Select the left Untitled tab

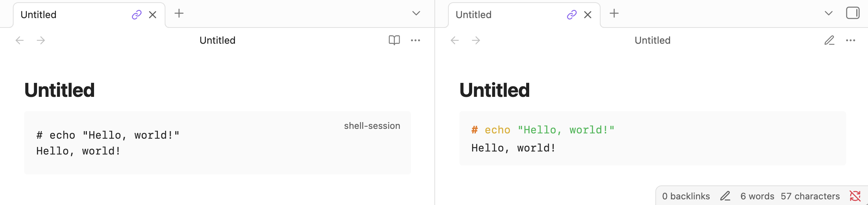[68, 15]
